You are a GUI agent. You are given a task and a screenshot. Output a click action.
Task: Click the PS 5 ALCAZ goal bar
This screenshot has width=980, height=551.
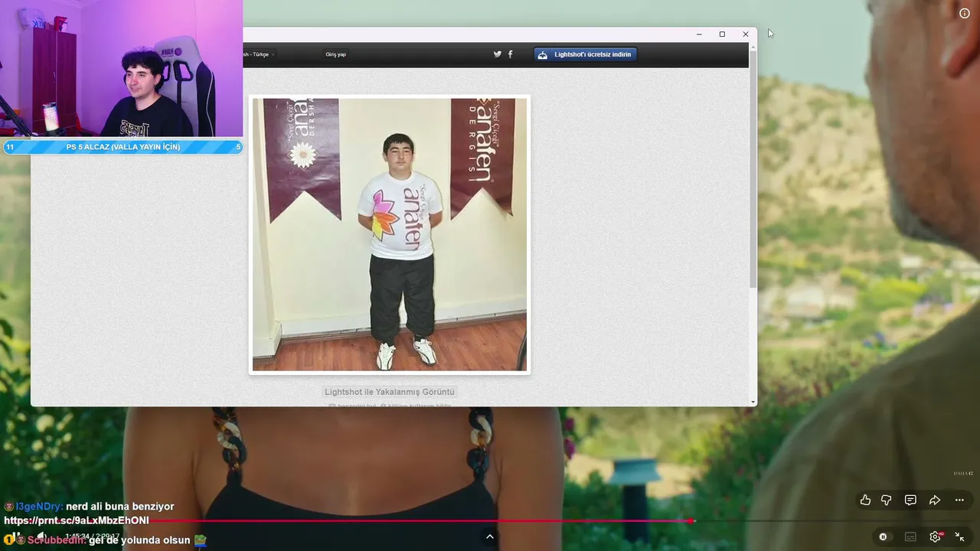pos(122,147)
